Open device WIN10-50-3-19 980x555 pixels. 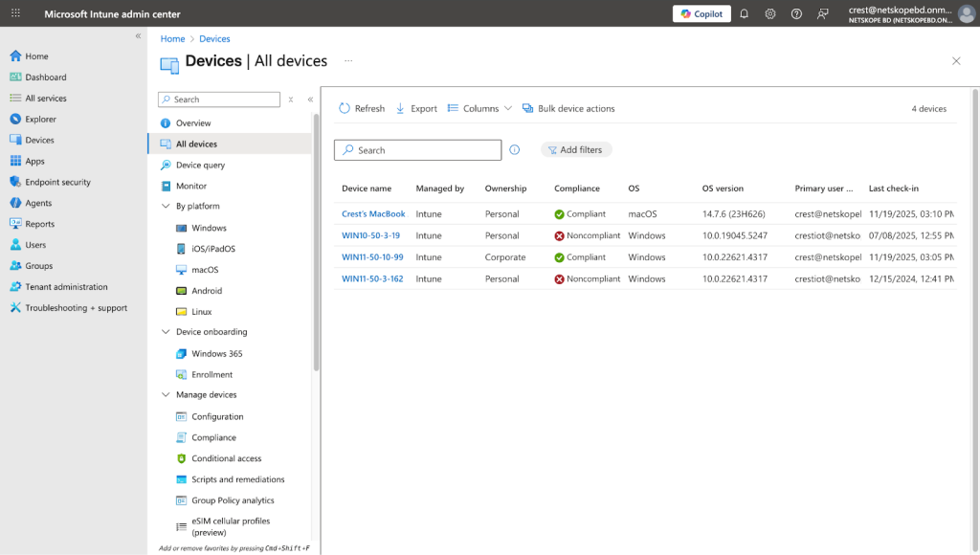pos(370,235)
